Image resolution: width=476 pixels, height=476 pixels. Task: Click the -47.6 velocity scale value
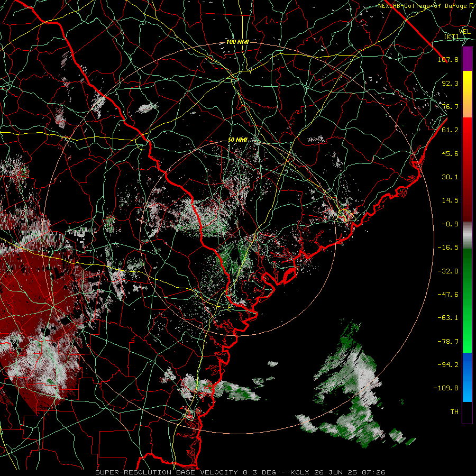point(448,294)
